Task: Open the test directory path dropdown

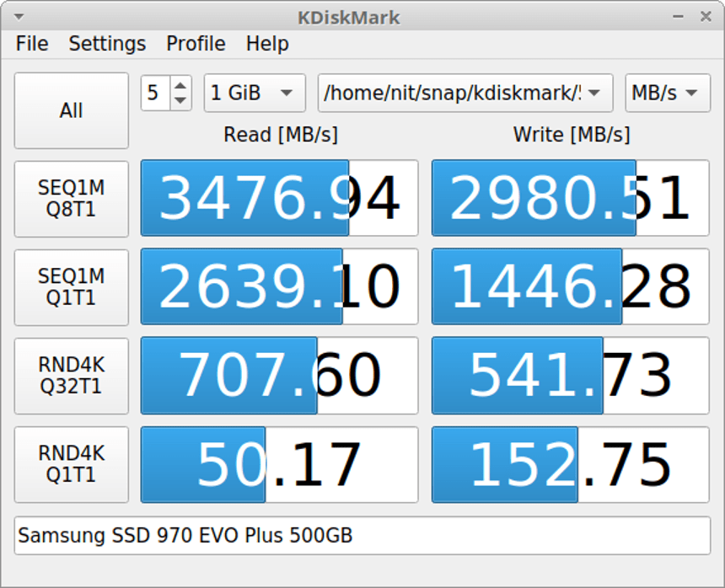Action: pyautogui.click(x=465, y=93)
